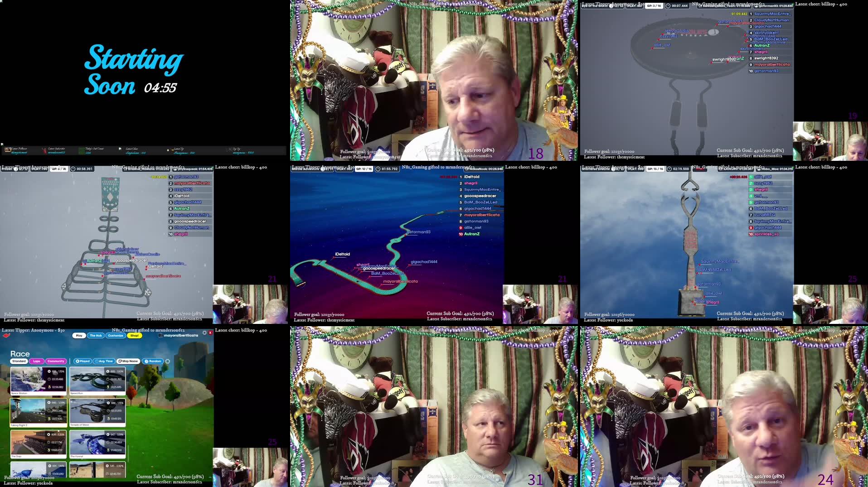
Task: Choose the Taking Flight 2 map card
Action: click(39, 413)
